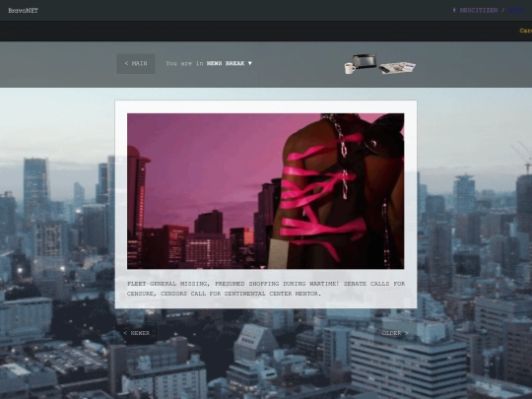Screen dimensions: 532x399
Task: Open the NEWS BREAK location dropdown
Action: click(229, 63)
